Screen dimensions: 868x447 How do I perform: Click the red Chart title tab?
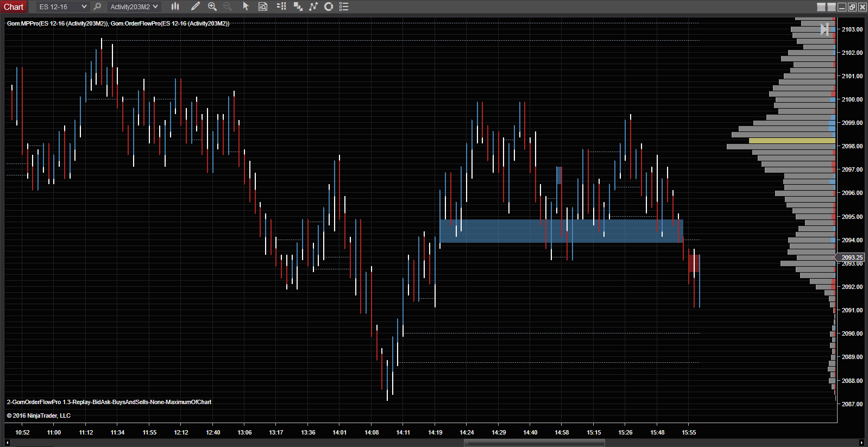14,7
